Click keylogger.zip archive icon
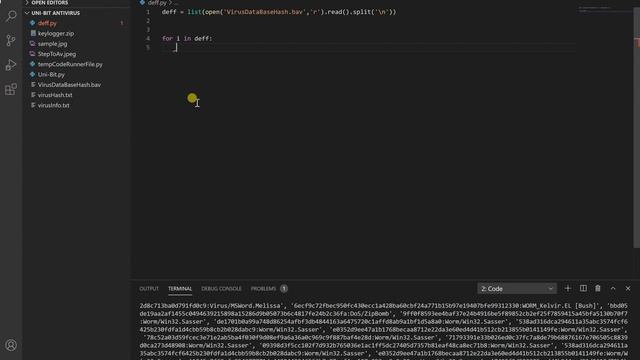 33,33
